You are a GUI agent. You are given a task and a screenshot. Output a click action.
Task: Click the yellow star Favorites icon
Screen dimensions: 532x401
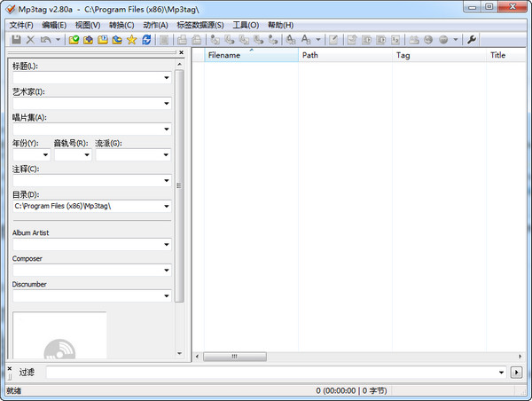click(x=131, y=40)
